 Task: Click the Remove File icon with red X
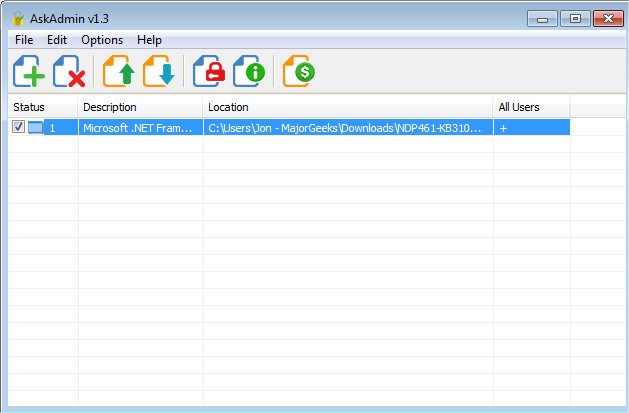69,71
